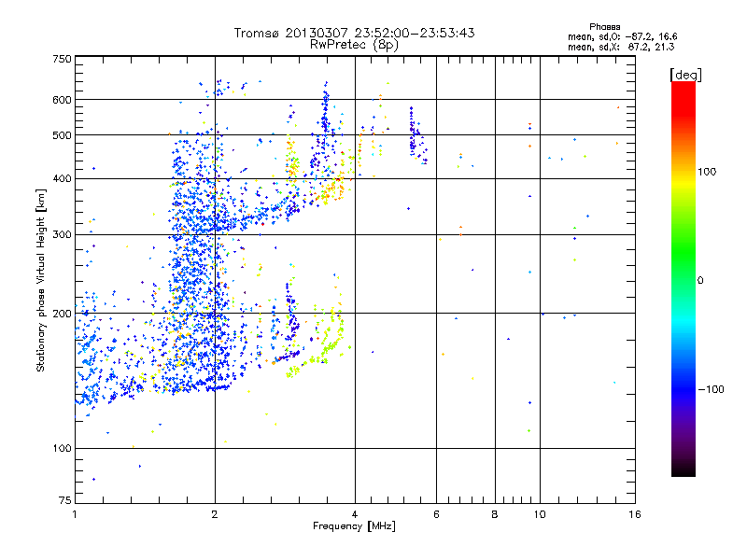Image resolution: width=747 pixels, height=560 pixels.
Task: Click the x-axis tick label "1"
Action: 75,514
